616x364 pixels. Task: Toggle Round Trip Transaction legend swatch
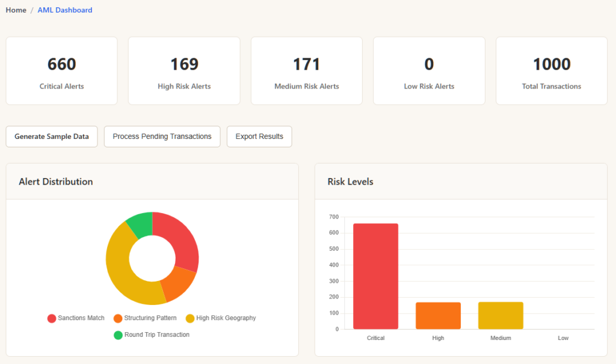(x=118, y=335)
